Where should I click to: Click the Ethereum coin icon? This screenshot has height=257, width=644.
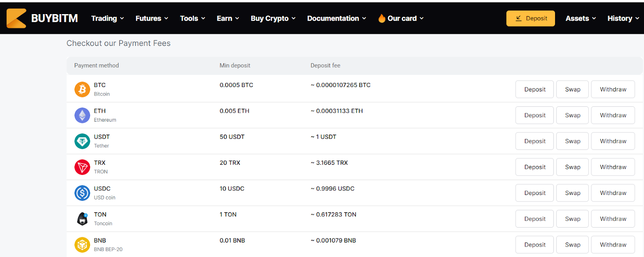tap(82, 115)
